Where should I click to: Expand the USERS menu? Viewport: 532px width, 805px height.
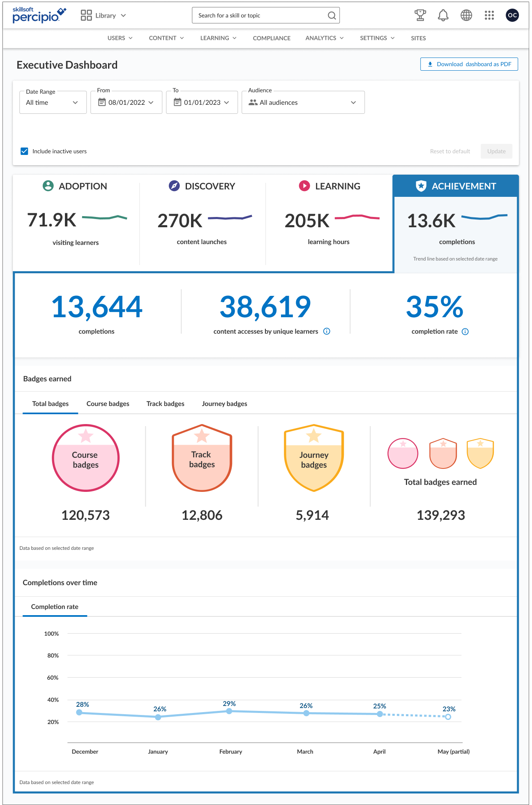coord(120,38)
